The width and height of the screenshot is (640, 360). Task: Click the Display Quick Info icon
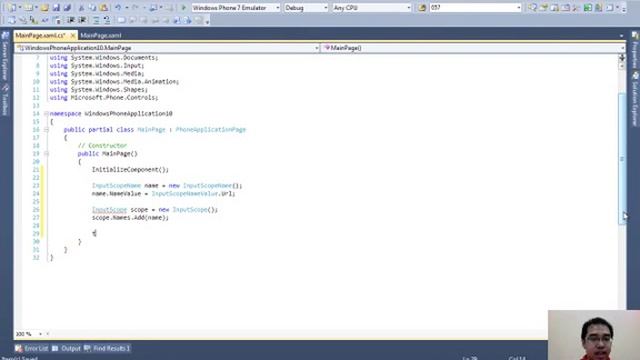coord(33,20)
